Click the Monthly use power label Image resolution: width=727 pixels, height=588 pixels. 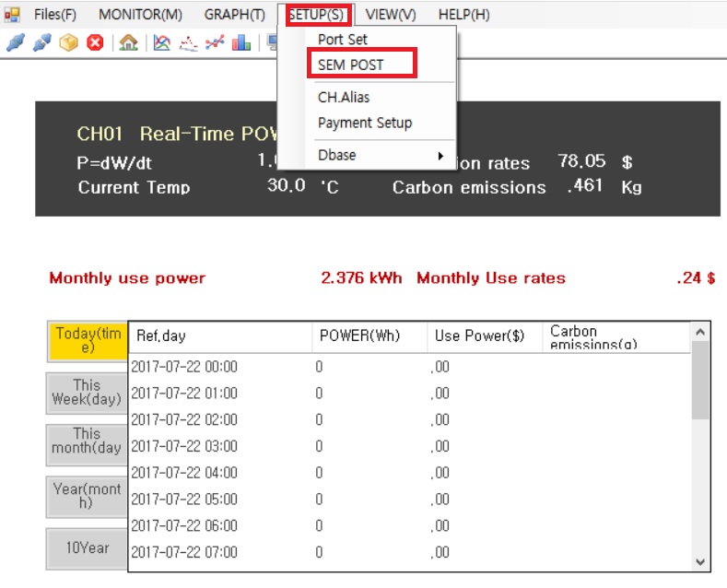(x=127, y=278)
